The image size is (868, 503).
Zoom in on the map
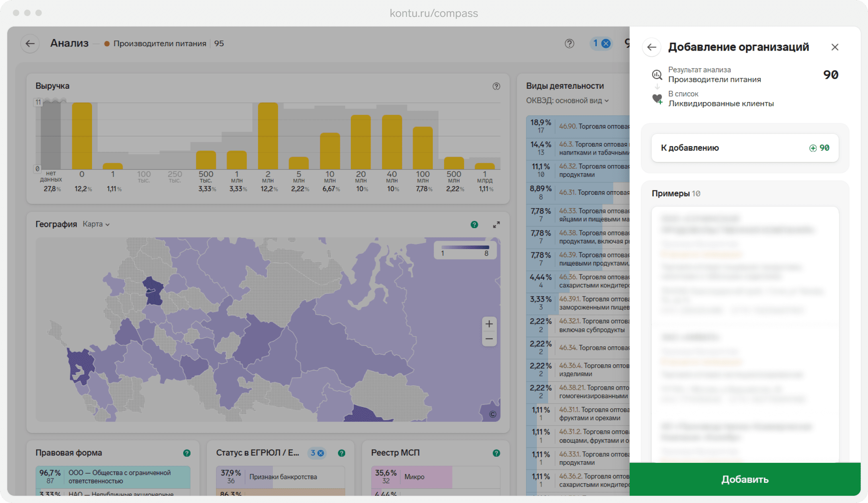(x=489, y=324)
